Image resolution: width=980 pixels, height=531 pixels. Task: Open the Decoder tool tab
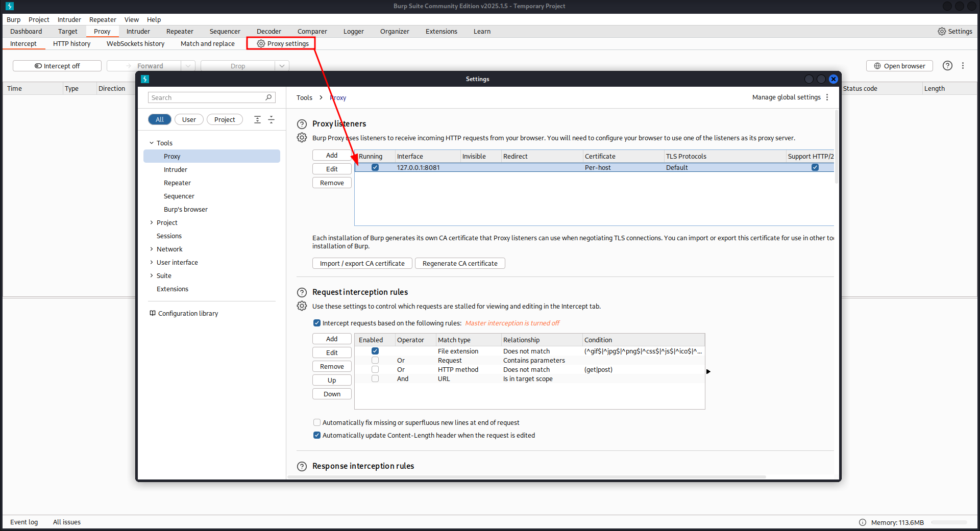click(x=269, y=31)
